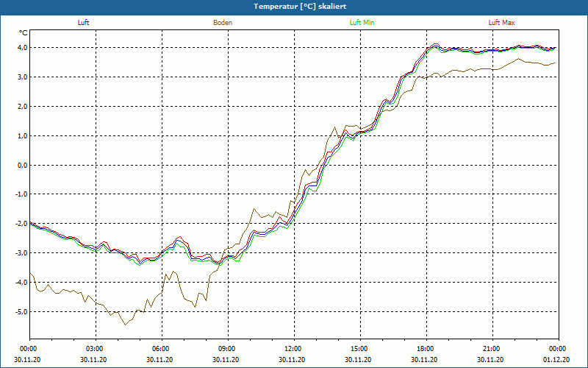Click the red Luft Max legend label
The width and height of the screenshot is (588, 368).
[x=501, y=23]
